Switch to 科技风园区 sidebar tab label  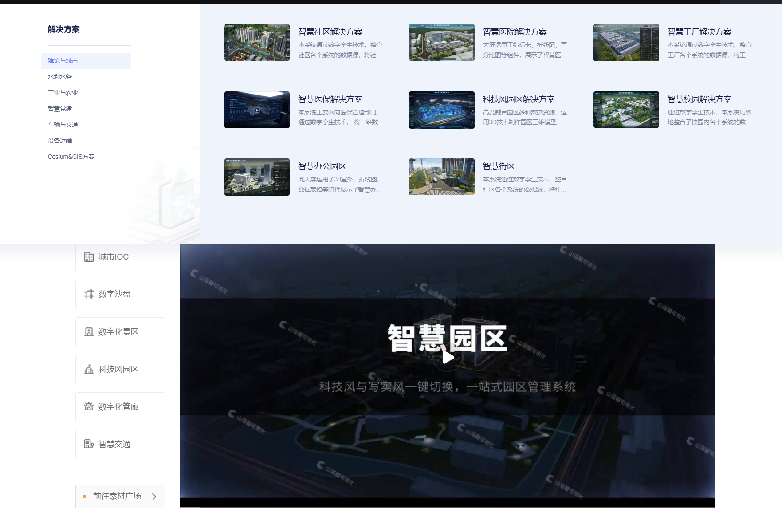click(x=118, y=369)
